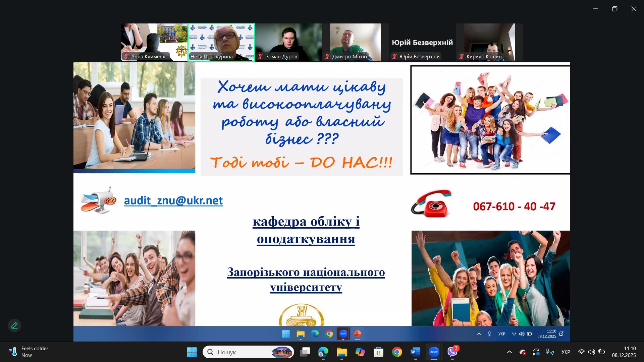This screenshot has height=362, width=644.
Task: Open Viber from the taskbar
Action: coord(452,352)
